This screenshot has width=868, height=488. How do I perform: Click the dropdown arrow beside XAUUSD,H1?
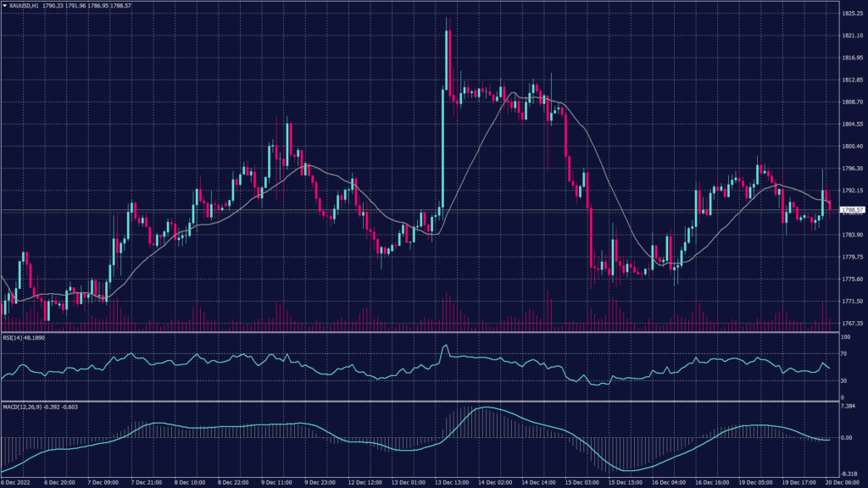(4, 6)
